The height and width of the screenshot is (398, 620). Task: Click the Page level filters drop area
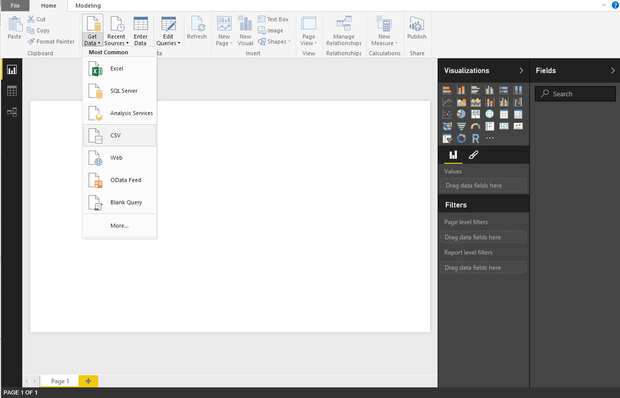coord(483,237)
